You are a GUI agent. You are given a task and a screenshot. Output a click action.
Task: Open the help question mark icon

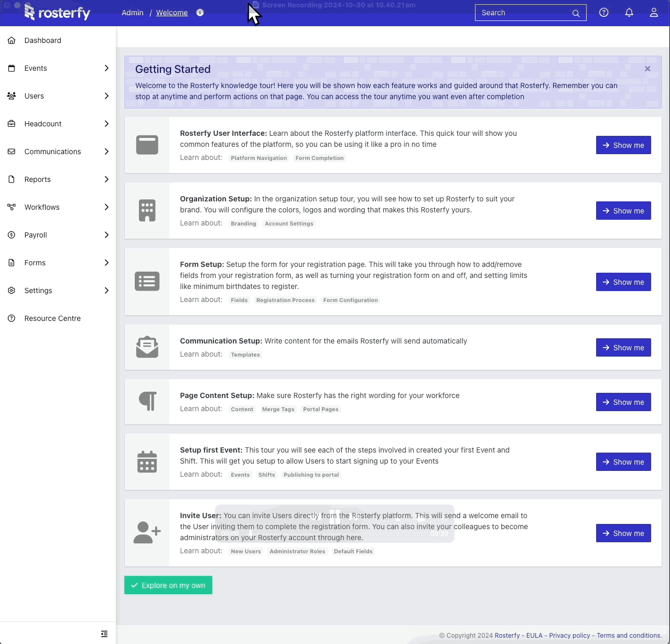[x=604, y=13]
